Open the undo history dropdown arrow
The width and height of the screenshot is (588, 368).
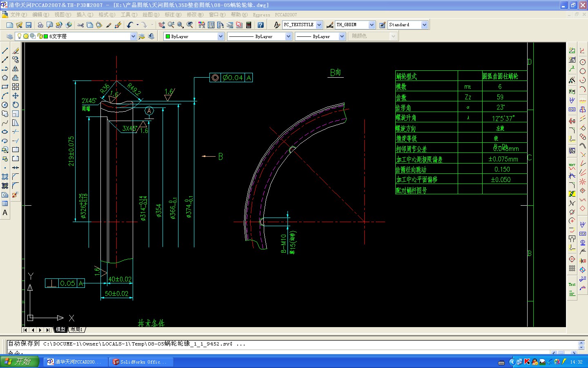pos(138,25)
